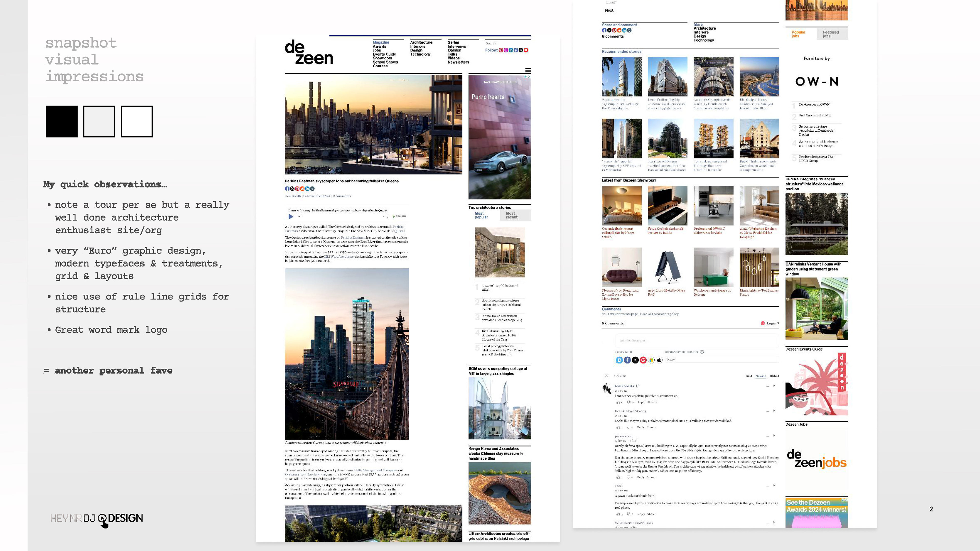Open Newsletters in header navigation

pos(458,62)
